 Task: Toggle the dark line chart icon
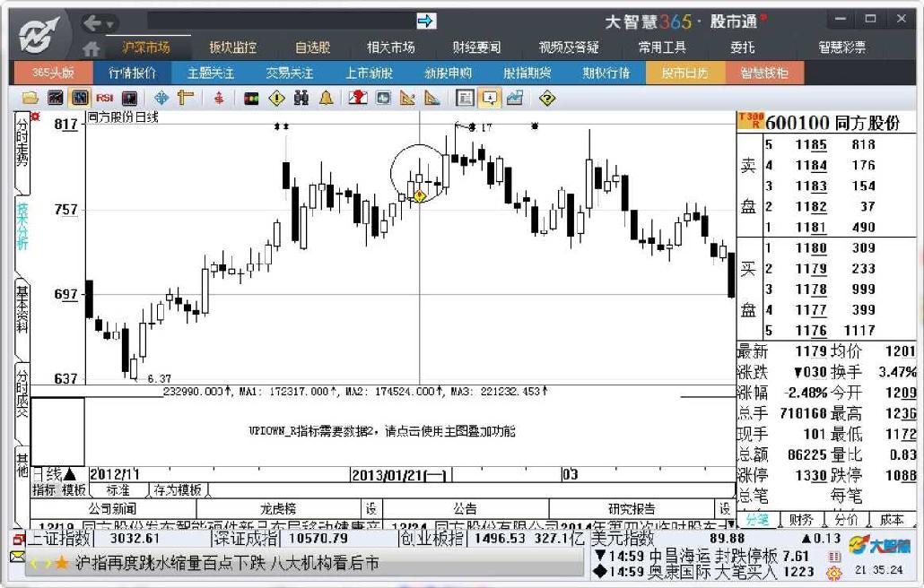click(x=55, y=98)
